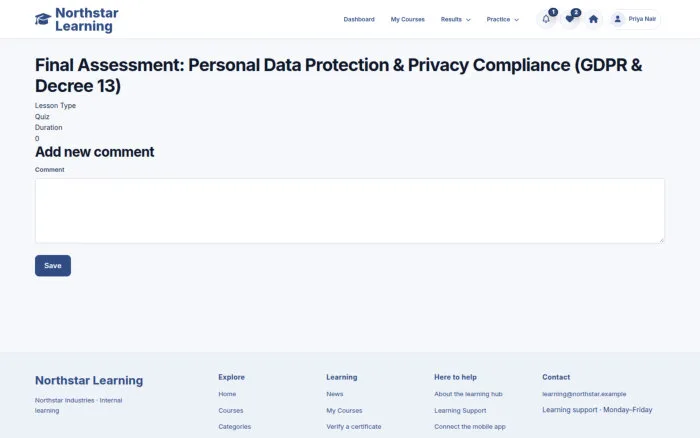Click the Duration label
The height and width of the screenshot is (438, 700).
click(49, 127)
